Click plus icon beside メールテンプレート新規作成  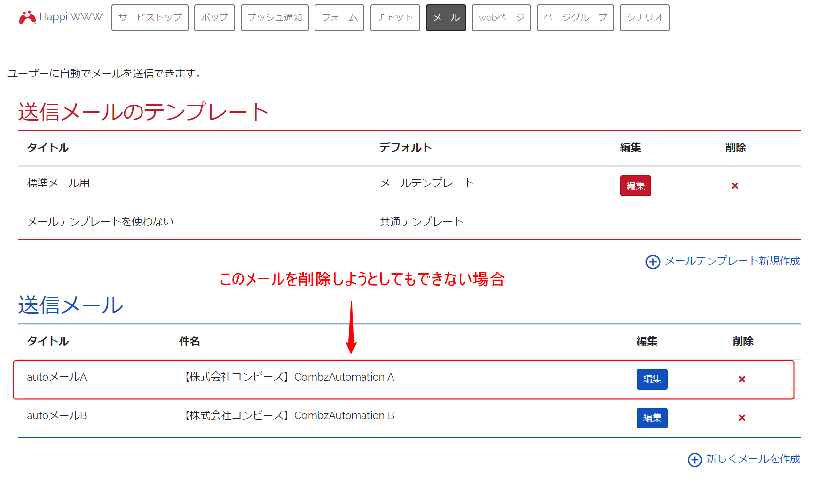pos(653,262)
